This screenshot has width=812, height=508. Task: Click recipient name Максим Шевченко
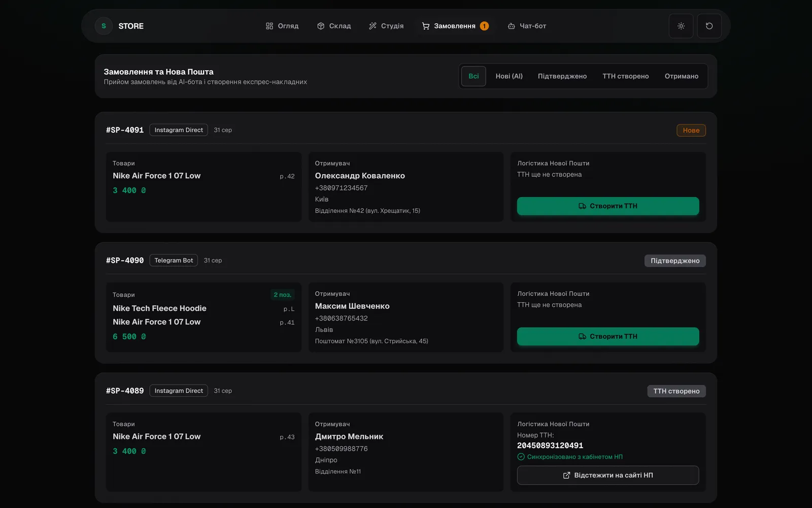[x=352, y=306]
